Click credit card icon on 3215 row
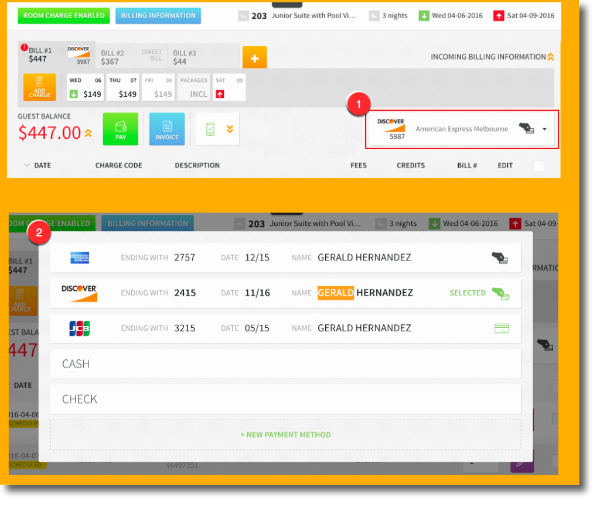This screenshot has width=600, height=515. coord(501,328)
